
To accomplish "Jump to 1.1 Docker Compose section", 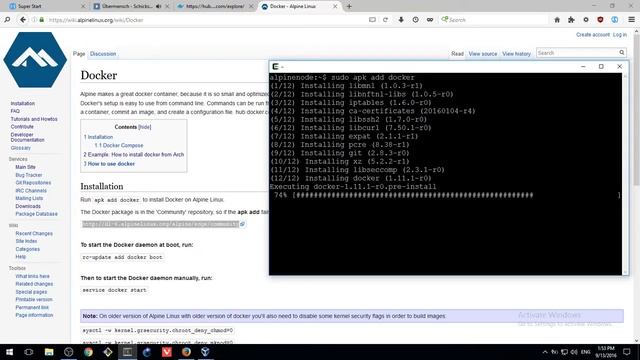I will pos(119,145).
